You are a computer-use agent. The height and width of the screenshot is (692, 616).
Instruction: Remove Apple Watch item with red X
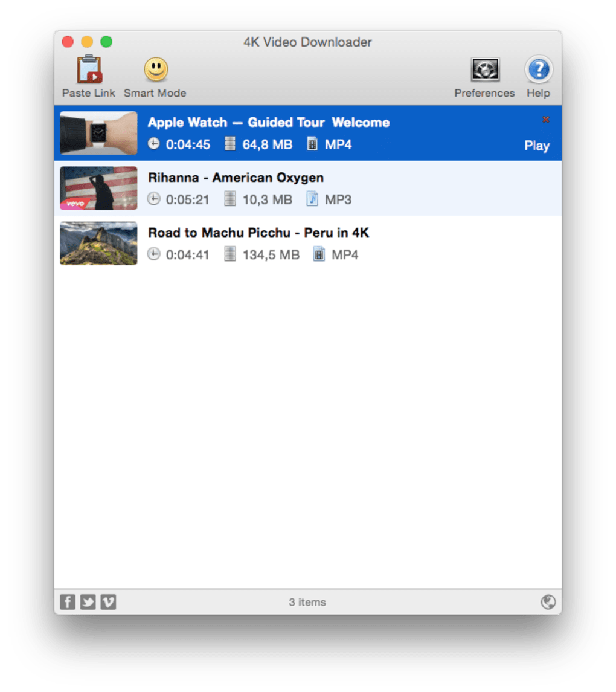pos(545,120)
